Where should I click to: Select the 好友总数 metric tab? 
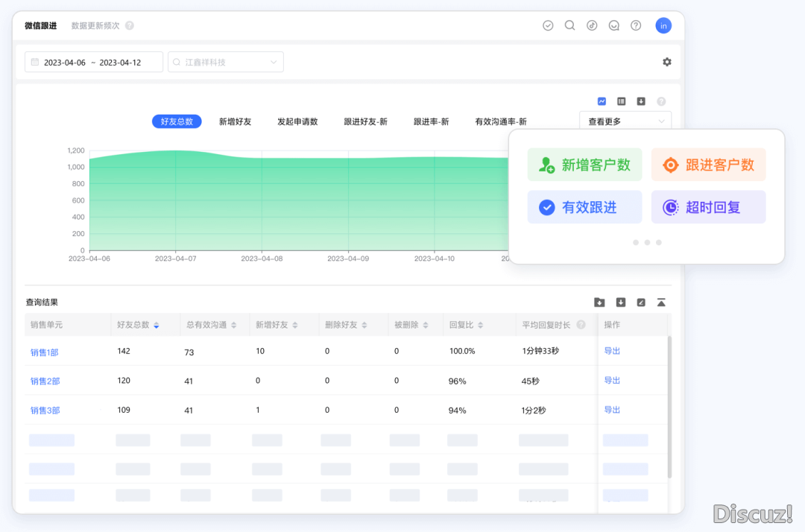click(177, 121)
